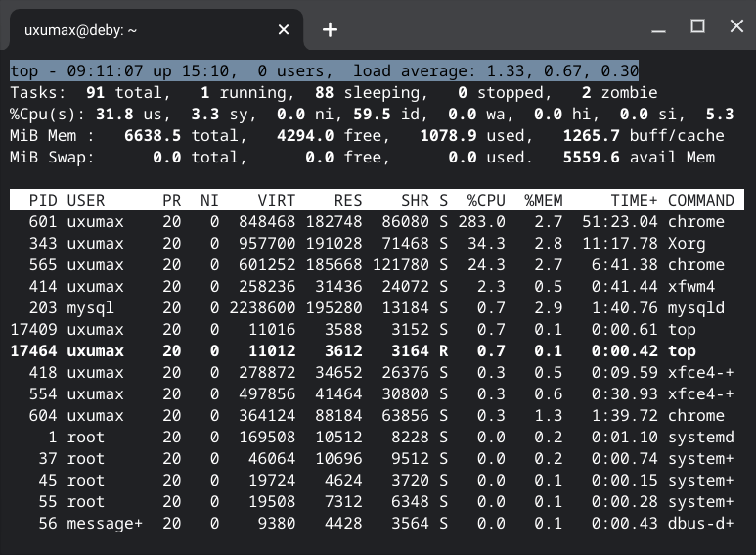Click the PID column header
The height and width of the screenshot is (555, 756).
point(43,200)
